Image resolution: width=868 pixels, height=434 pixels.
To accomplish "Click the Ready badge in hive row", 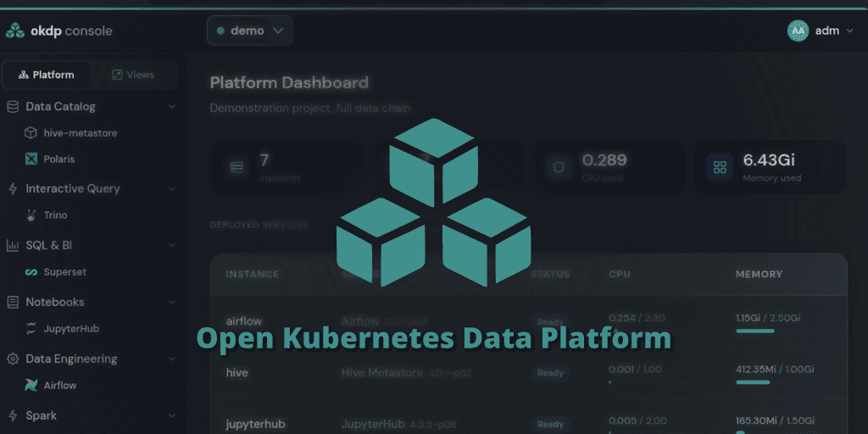I will point(549,373).
